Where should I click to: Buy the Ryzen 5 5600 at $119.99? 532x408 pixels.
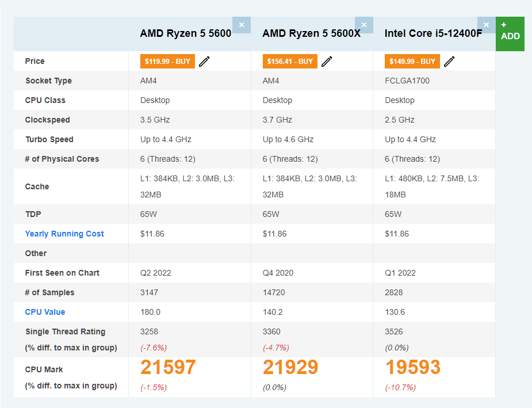[167, 62]
